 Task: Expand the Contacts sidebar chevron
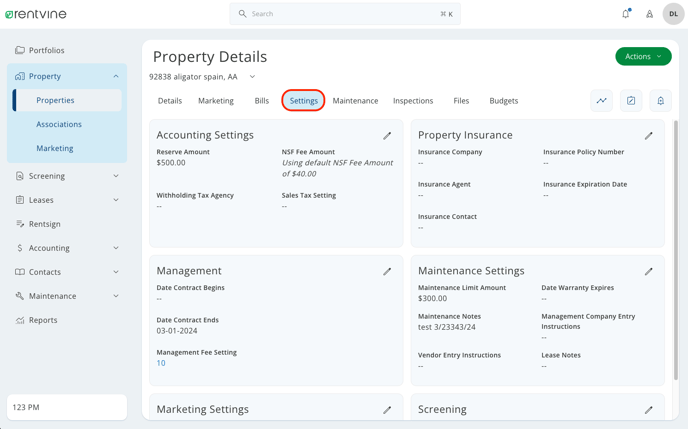pos(116,272)
